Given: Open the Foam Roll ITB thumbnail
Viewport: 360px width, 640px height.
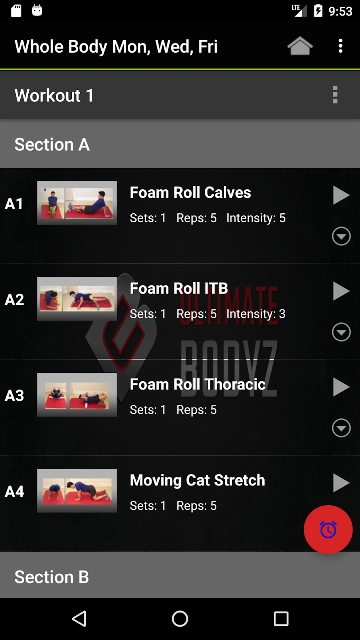Looking at the screenshot, I should 77,299.
